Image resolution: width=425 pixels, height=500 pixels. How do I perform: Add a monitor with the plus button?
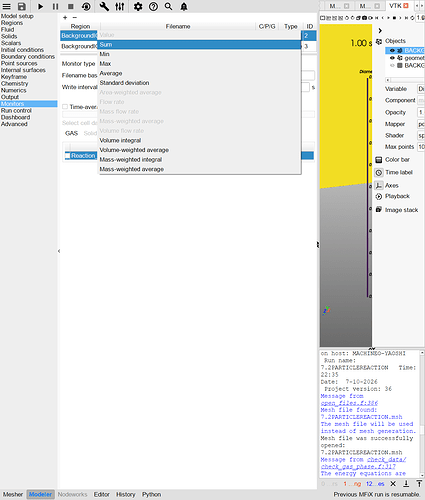tap(65, 17)
